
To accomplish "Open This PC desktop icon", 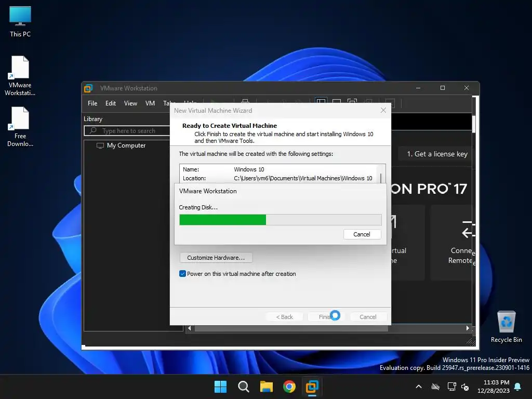I will tap(20, 21).
